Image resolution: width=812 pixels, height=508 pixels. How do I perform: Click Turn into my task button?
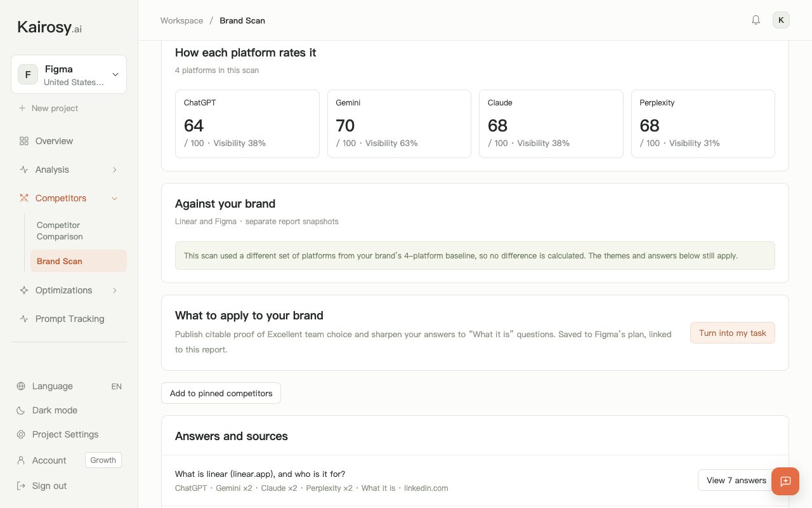[733, 333]
